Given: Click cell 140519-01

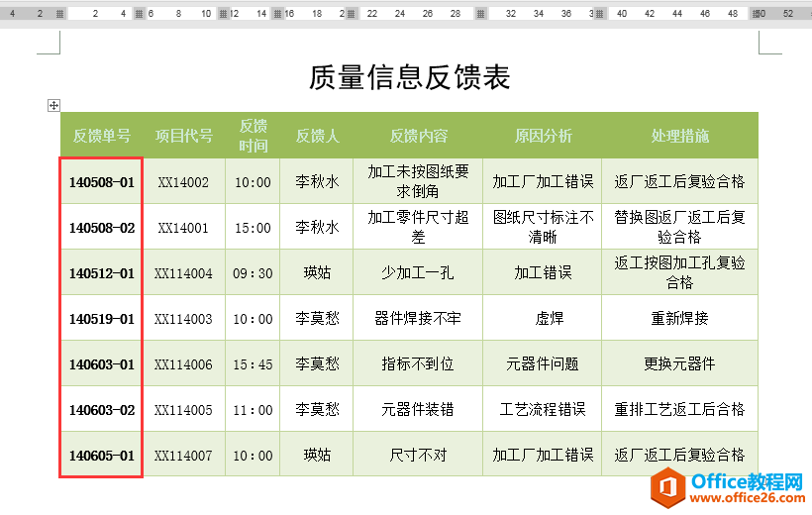Looking at the screenshot, I should coord(102,319).
